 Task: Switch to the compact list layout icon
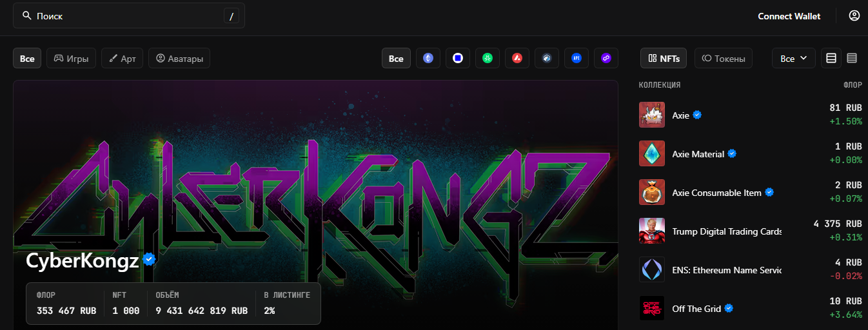click(852, 58)
